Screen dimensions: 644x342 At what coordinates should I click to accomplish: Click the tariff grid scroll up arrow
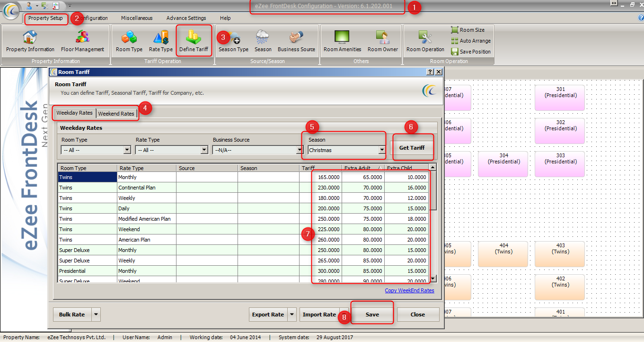(x=433, y=167)
